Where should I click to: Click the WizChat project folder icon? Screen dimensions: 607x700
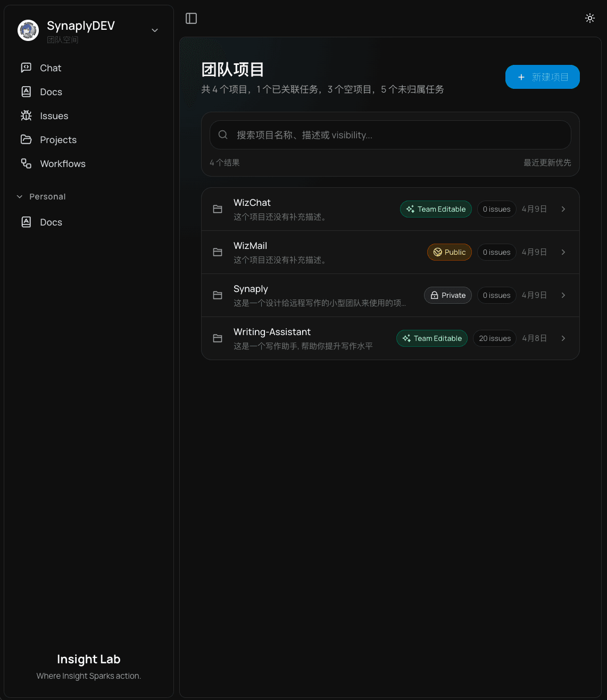pos(217,209)
